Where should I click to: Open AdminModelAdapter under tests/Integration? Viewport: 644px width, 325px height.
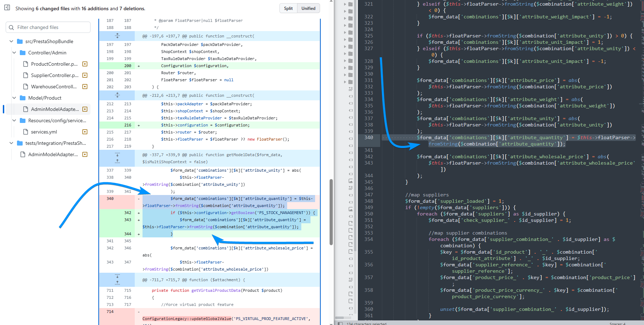click(x=54, y=154)
